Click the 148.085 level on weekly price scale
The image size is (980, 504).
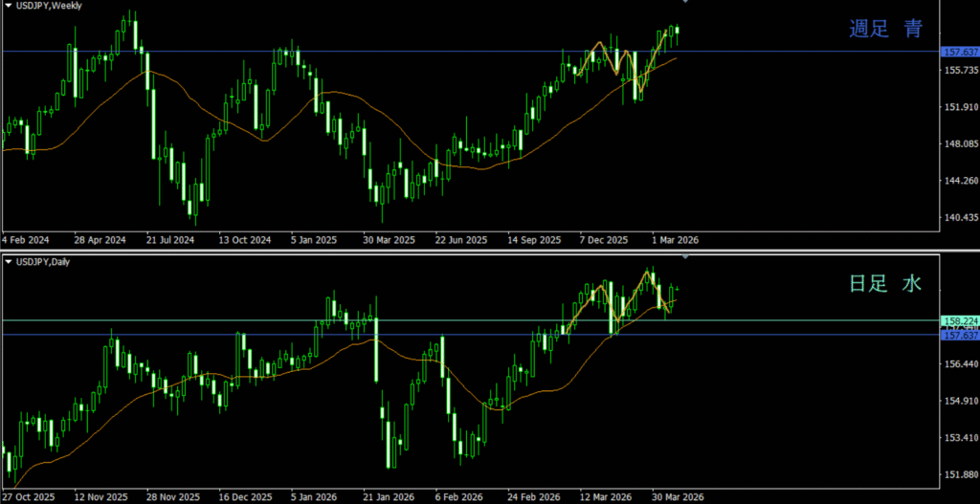tap(959, 144)
